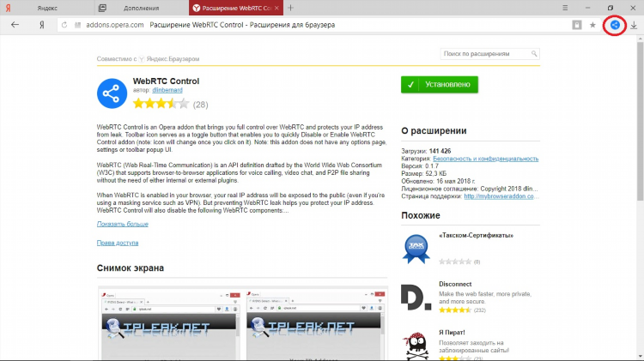
Task: Click the Размер: 52,3 КБ line
Action: point(423,173)
